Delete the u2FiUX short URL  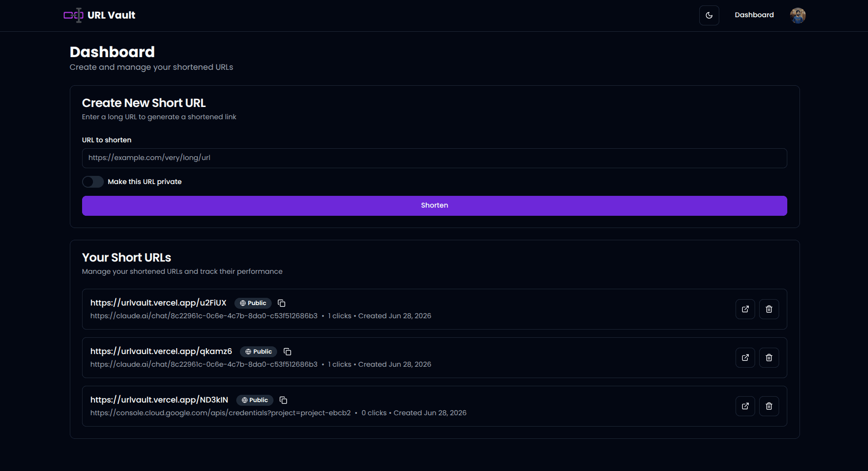coord(769,309)
